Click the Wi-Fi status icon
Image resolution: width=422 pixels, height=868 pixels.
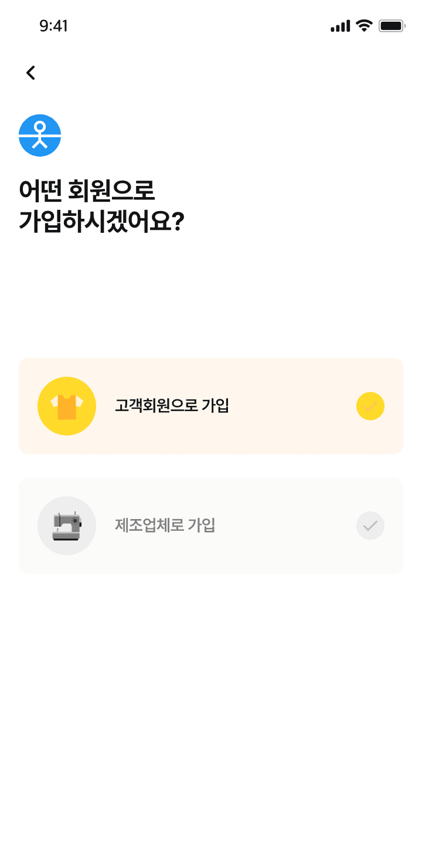click(x=364, y=26)
